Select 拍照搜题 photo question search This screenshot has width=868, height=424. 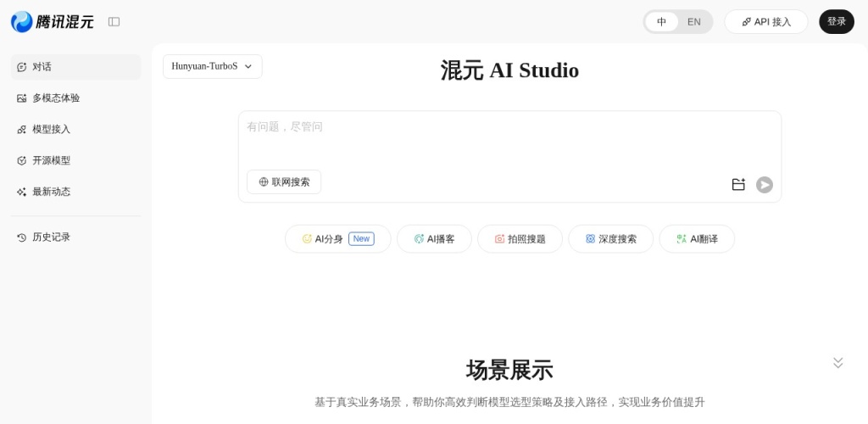520,239
